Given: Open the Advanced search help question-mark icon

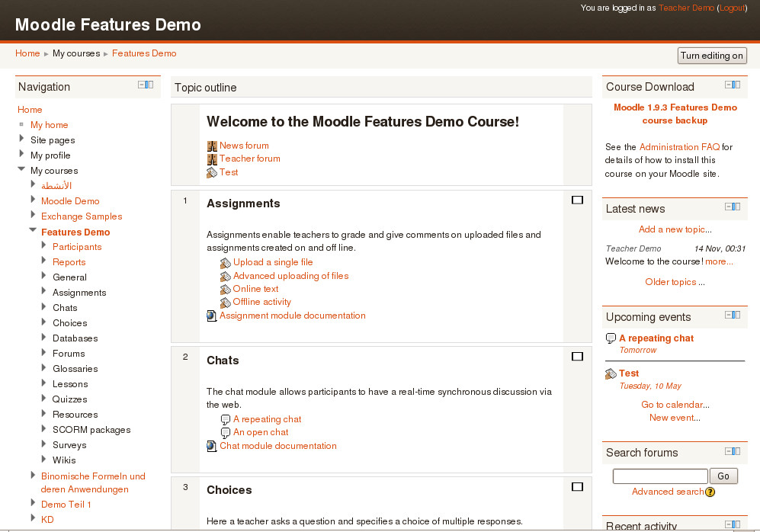Looking at the screenshot, I should [x=710, y=492].
